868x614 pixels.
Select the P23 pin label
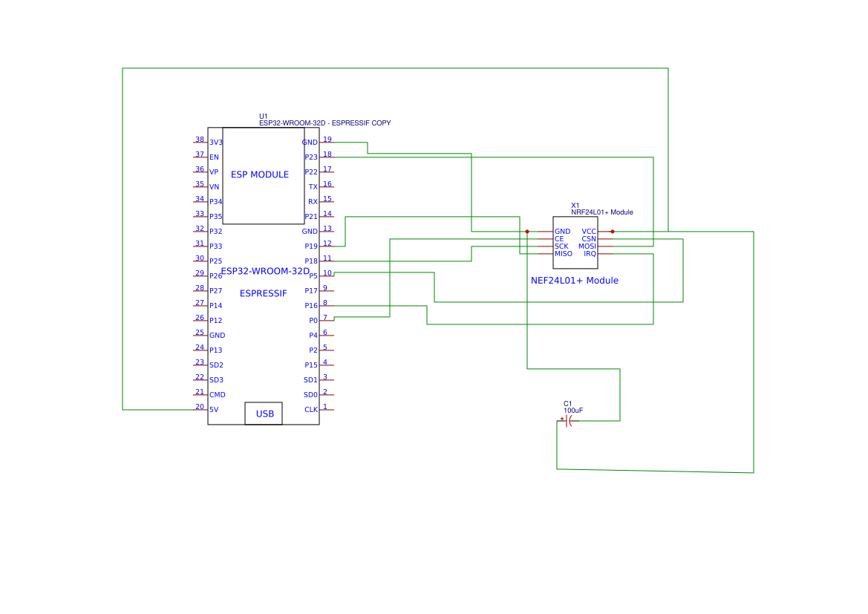pos(311,157)
